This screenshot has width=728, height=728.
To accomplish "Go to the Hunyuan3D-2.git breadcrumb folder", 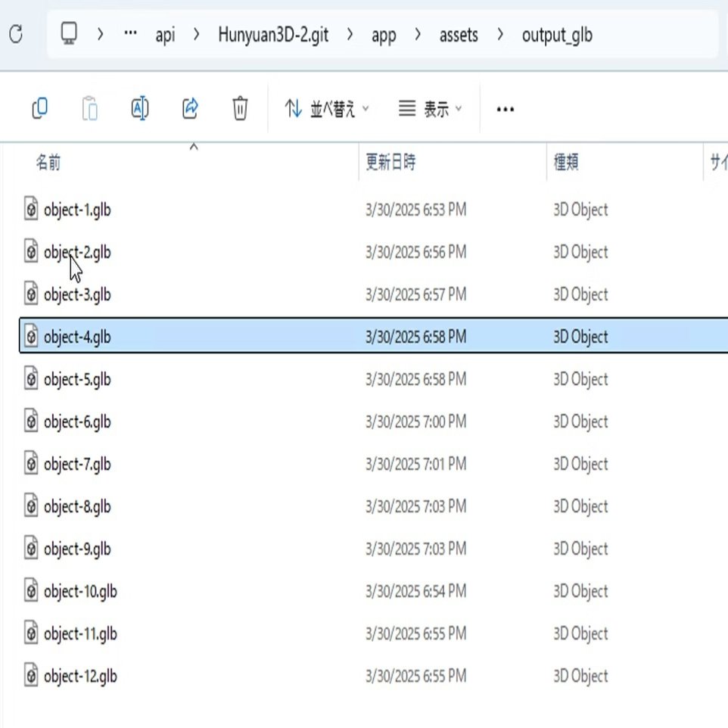I will coord(273,35).
